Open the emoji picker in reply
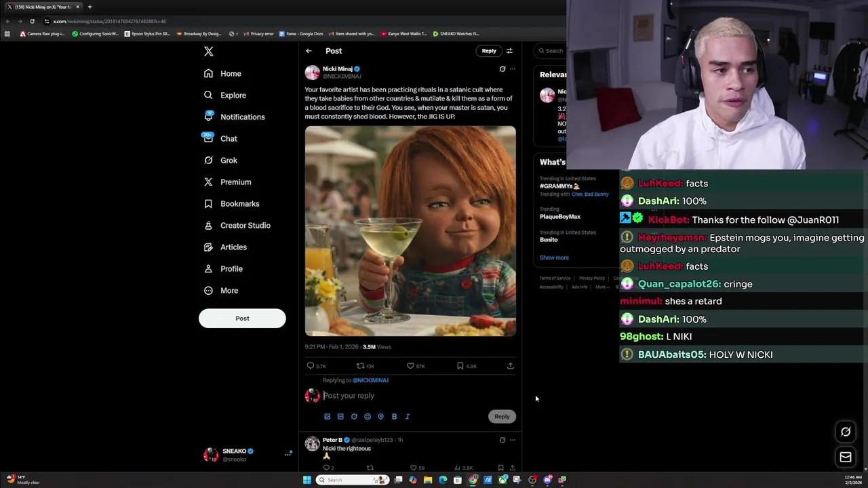Image resolution: width=868 pixels, height=488 pixels. [x=368, y=417]
